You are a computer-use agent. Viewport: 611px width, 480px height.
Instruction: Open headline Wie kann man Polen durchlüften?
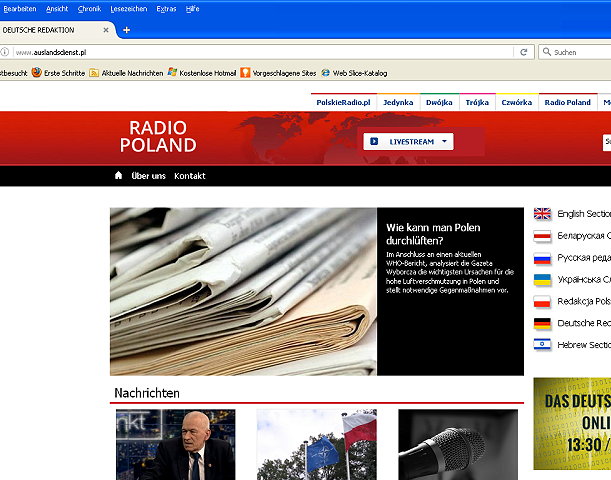click(x=433, y=234)
